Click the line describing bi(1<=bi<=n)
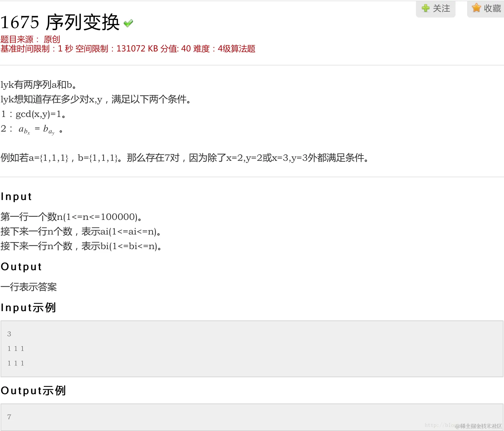Screen dimensions: 504x431 click(81, 246)
